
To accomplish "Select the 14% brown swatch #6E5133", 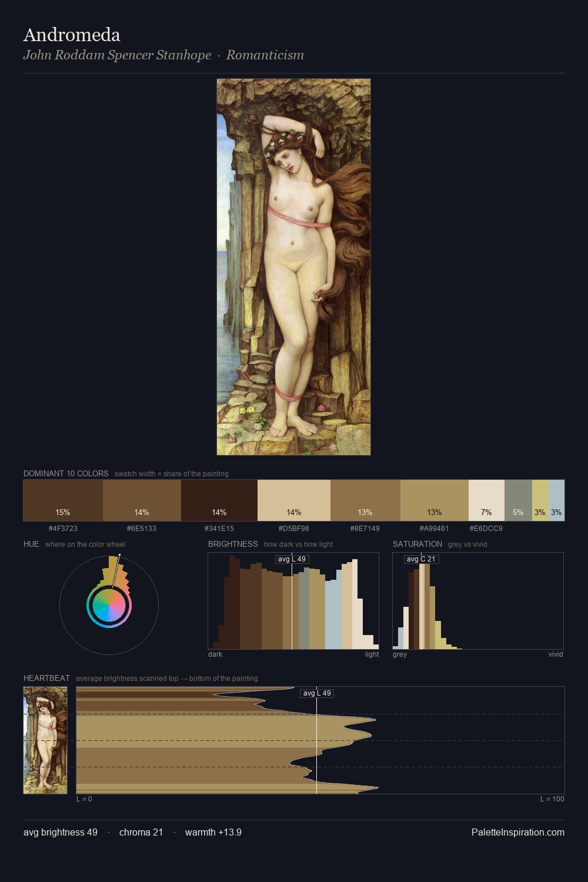I will coord(142,500).
